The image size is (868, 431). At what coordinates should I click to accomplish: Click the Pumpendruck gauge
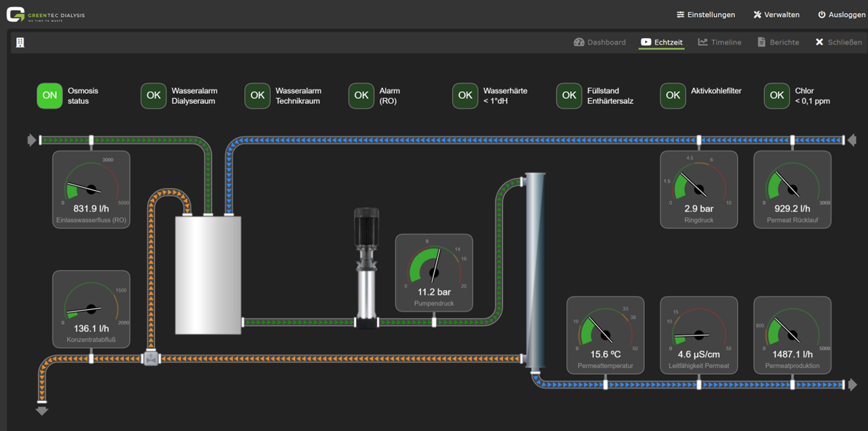tap(434, 272)
